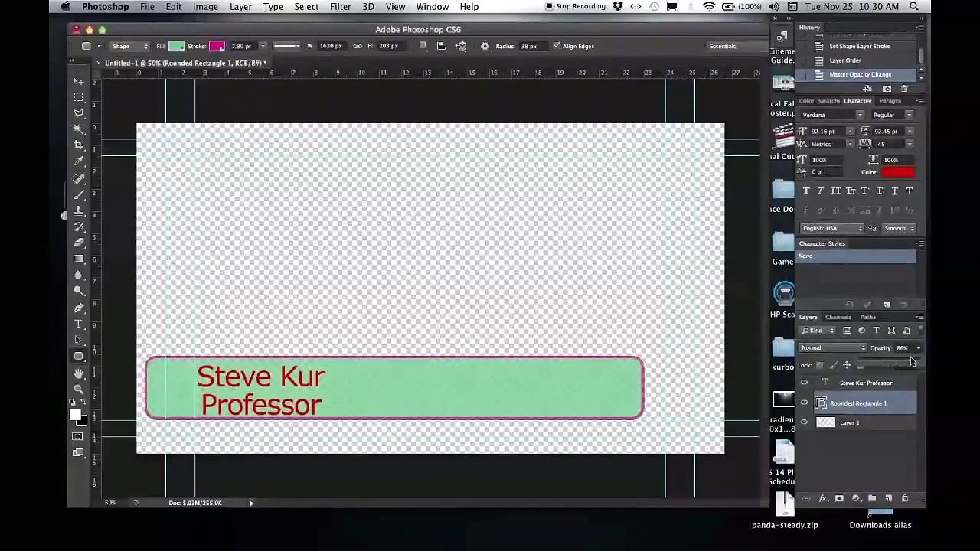Open the Smooth anti-aliasing dropdown
Screen dimensions: 980x551
click(899, 228)
